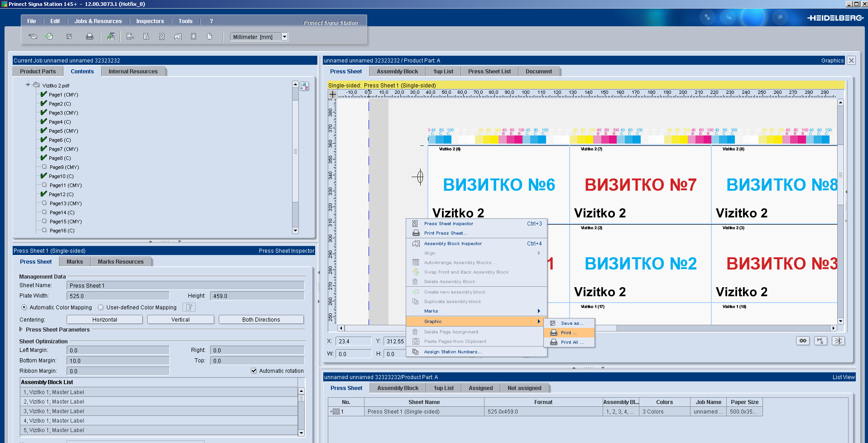
Task: Click the Document tab in Graphics panel
Action: (x=539, y=72)
